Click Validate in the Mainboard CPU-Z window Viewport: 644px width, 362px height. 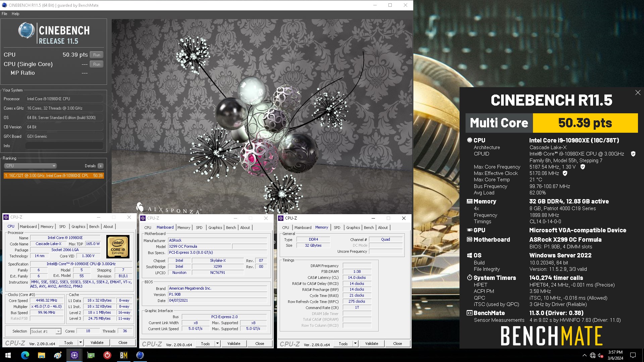pos(234,344)
